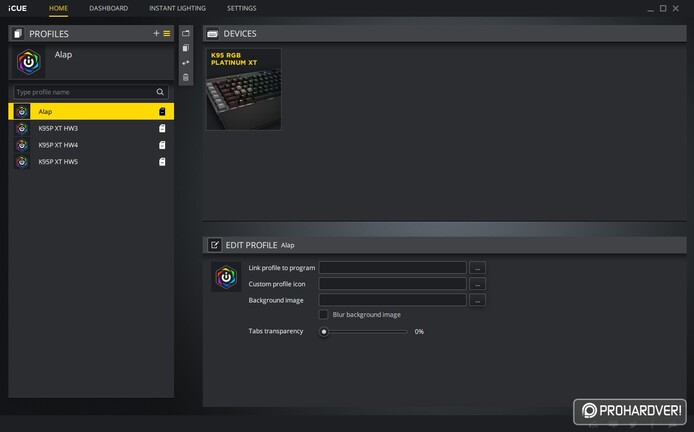This screenshot has width=694, height=432.
Task: Click the large Alap profile icon
Action: point(29,62)
